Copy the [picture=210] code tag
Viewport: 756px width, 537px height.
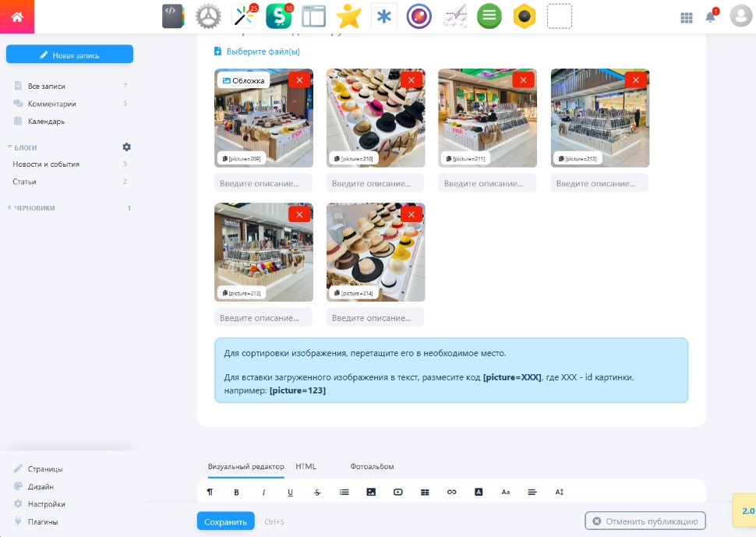[x=353, y=158]
